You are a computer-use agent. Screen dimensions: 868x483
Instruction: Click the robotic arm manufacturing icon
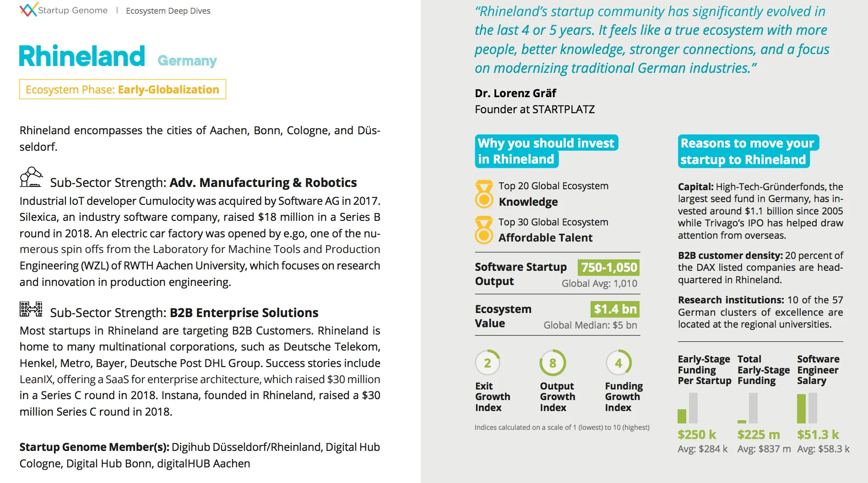pos(31,177)
